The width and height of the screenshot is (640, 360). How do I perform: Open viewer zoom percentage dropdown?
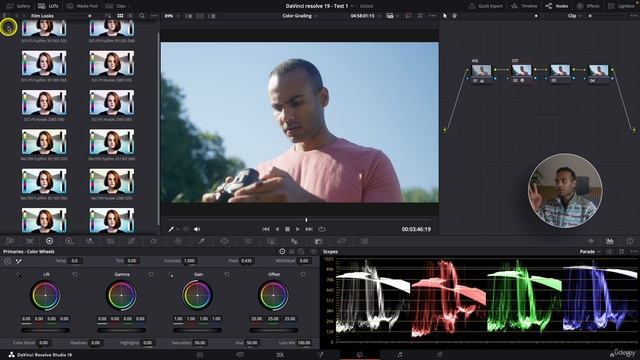pos(171,16)
